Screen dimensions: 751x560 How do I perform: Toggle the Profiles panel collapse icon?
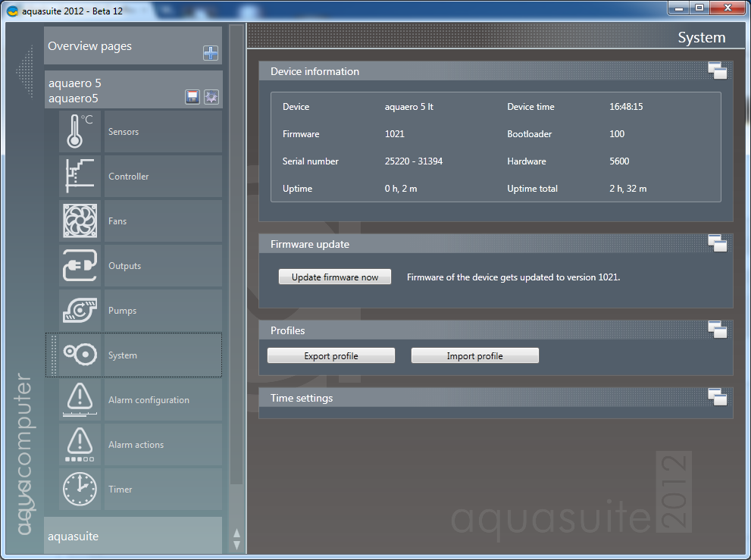click(x=717, y=330)
